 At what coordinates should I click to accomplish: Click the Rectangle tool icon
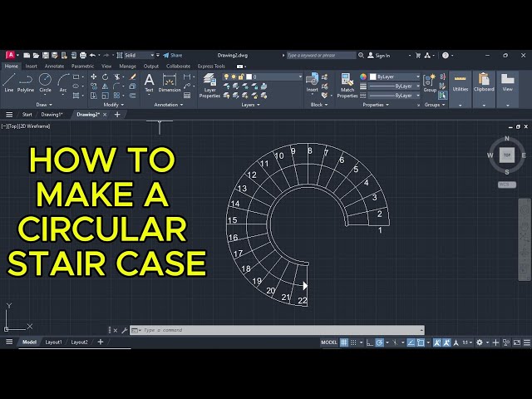coord(76,77)
